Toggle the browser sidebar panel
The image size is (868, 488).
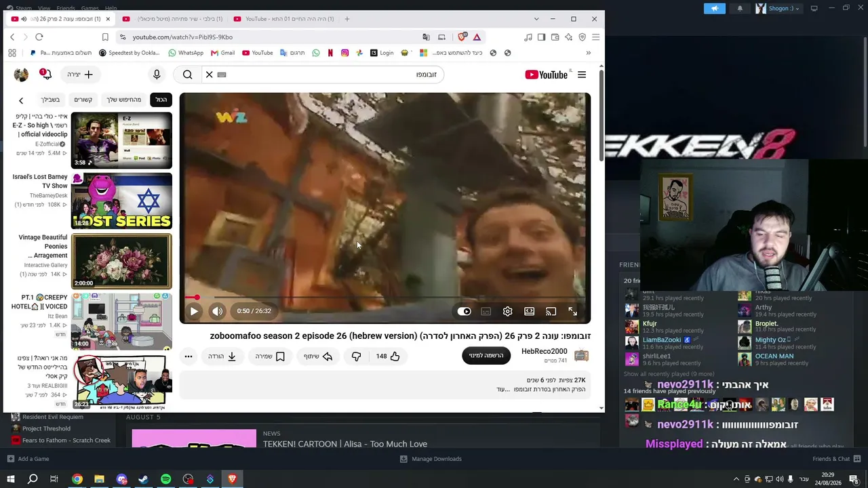pyautogui.click(x=541, y=37)
